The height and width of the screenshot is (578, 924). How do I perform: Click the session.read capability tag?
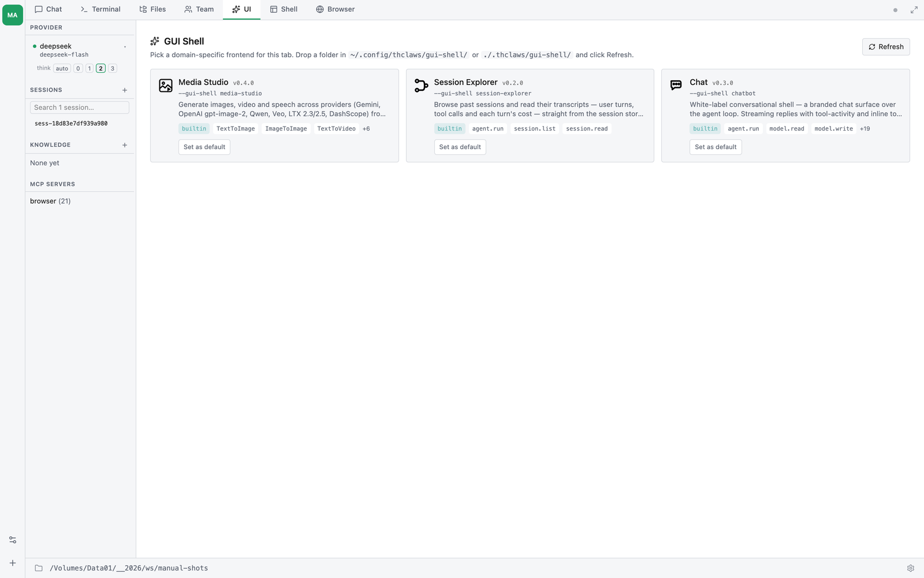click(x=587, y=129)
